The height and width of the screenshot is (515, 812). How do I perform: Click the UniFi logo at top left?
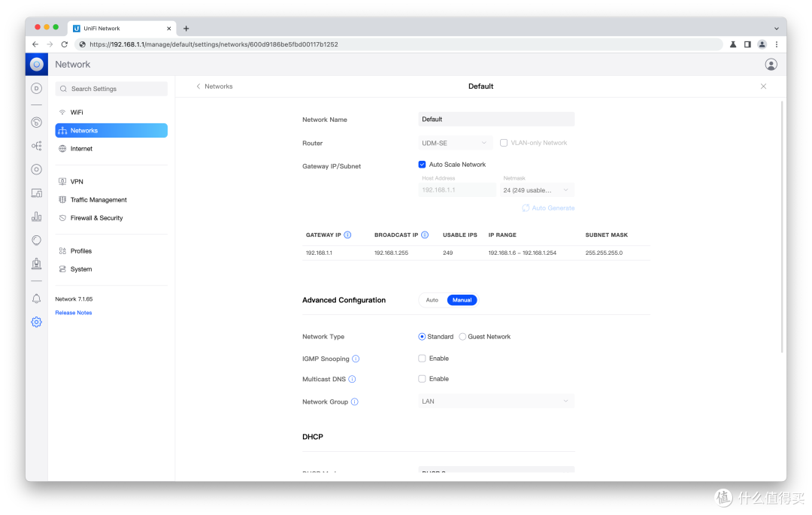[37, 65]
